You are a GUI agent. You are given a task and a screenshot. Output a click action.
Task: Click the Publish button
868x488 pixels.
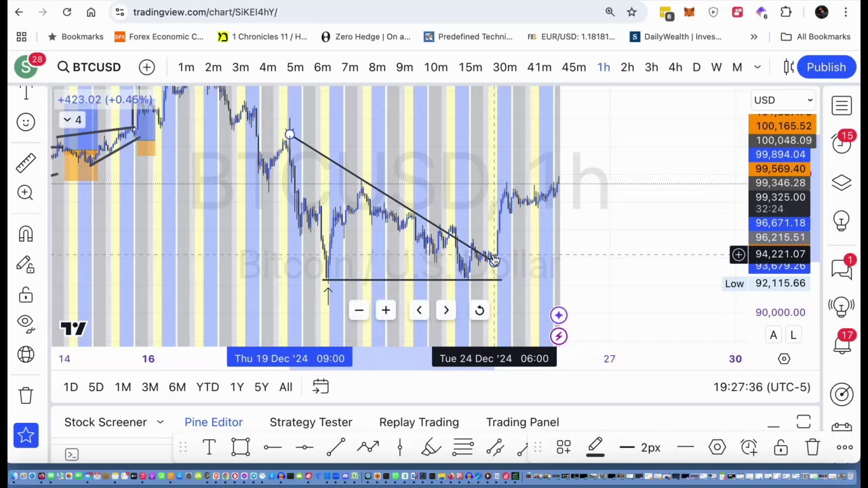825,67
